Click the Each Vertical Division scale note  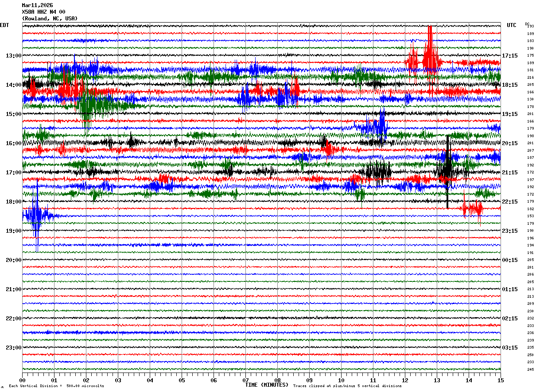56,386
